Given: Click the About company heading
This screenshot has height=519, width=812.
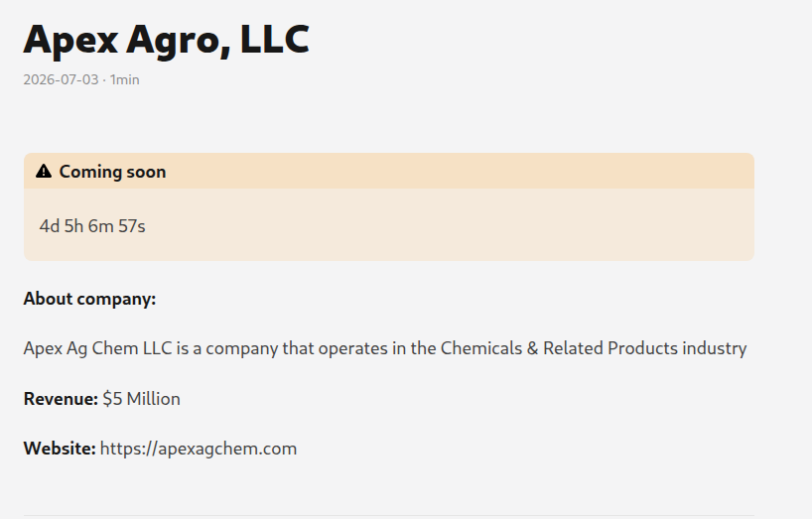Looking at the screenshot, I should click(89, 299).
